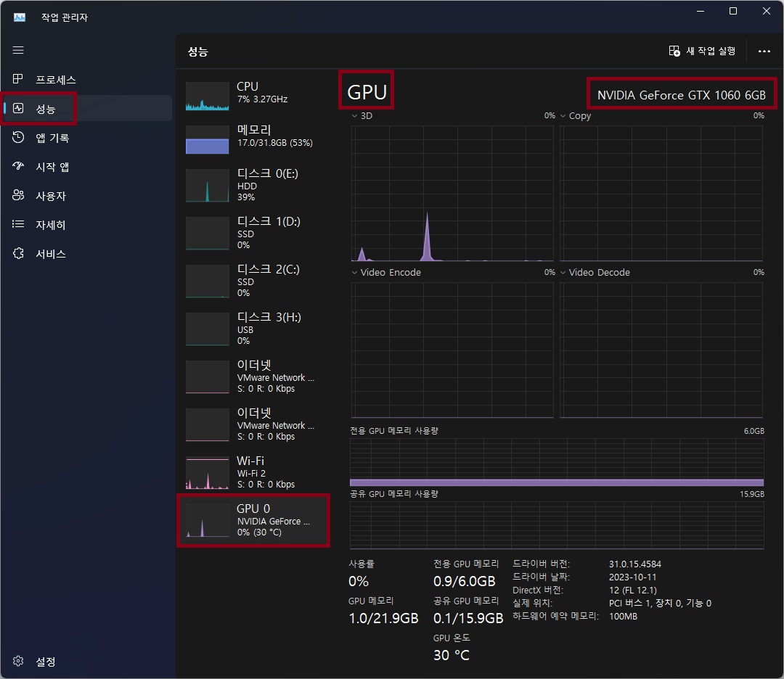Select the upper 이더넷 VMware Network item
This screenshot has width=784, height=679.
coord(253,376)
